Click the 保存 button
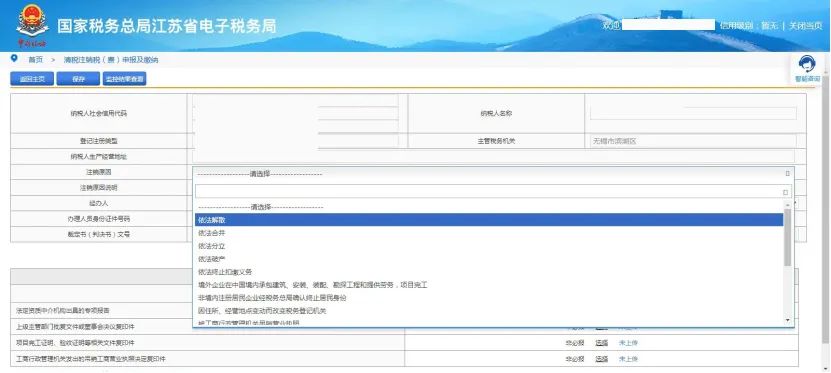 78,79
